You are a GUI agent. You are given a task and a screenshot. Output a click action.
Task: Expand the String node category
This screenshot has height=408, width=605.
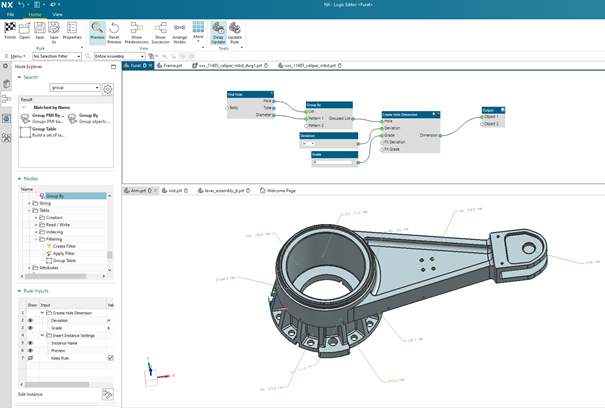pyautogui.click(x=30, y=203)
